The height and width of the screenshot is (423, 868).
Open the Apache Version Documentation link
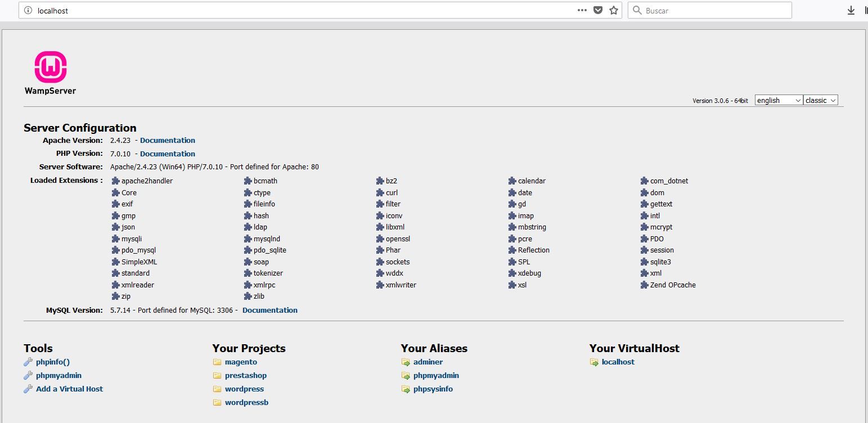pos(167,140)
